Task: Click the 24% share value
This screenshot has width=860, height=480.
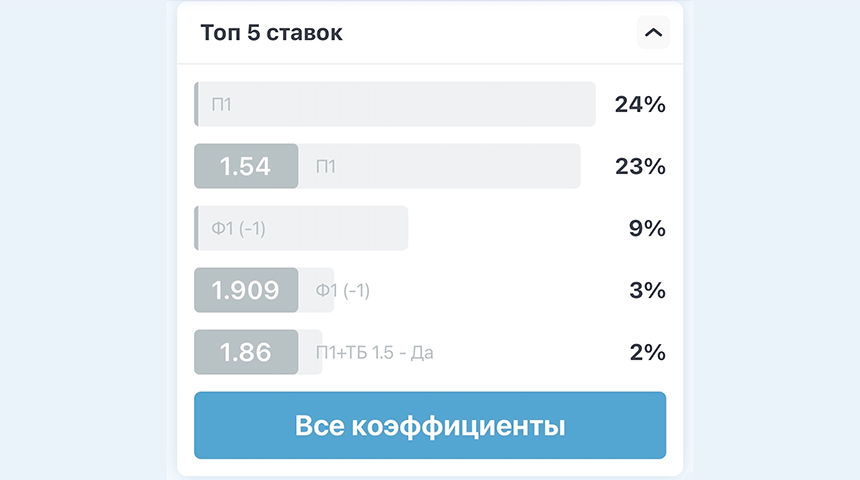Action: tap(640, 104)
